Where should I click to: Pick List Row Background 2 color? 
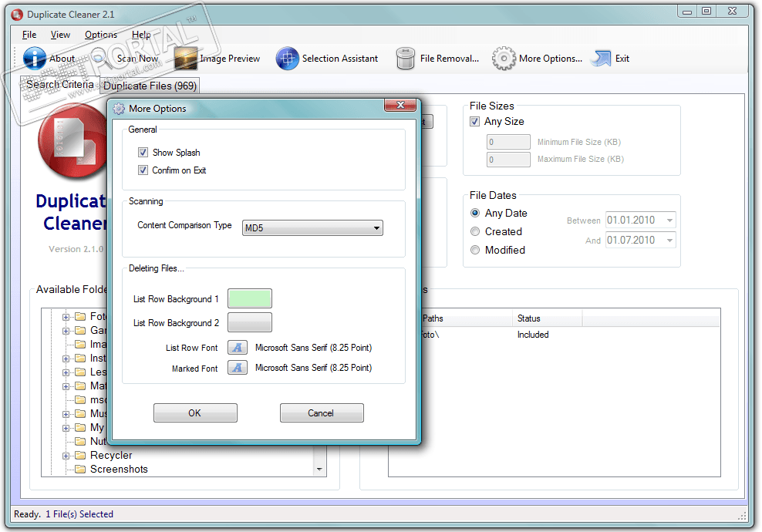[x=250, y=322]
